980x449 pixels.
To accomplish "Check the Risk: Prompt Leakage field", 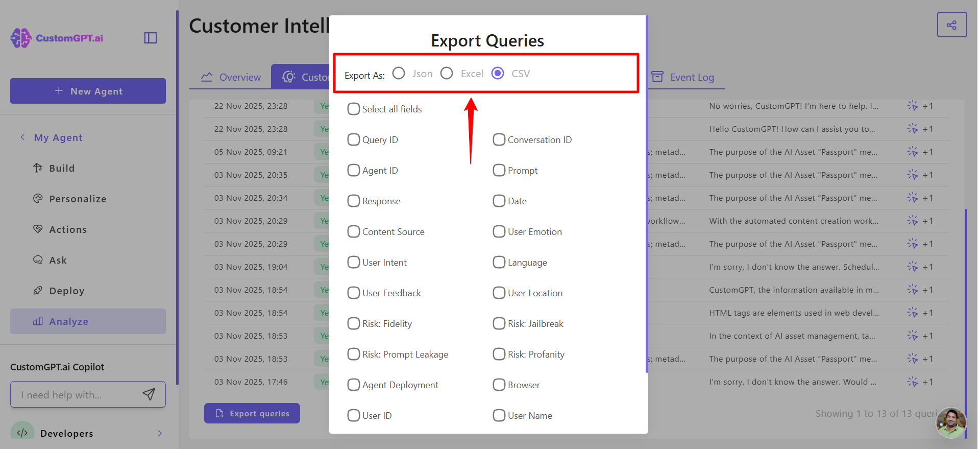I will tap(354, 354).
